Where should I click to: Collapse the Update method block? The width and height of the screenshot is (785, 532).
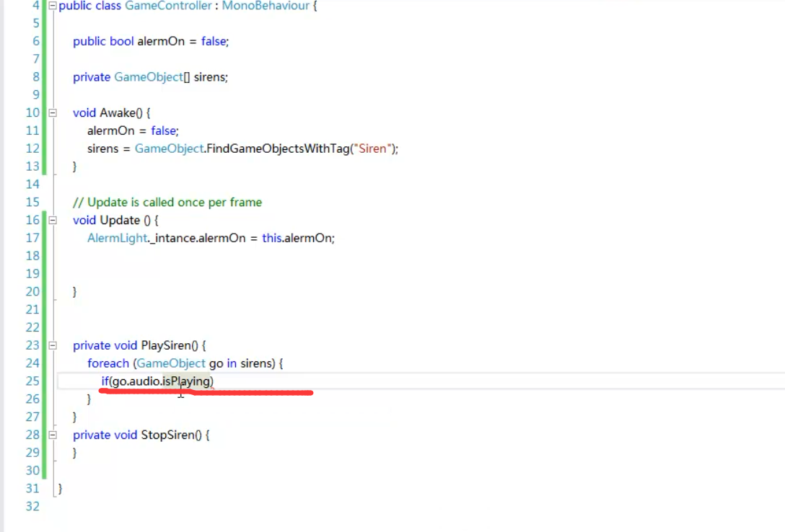(53, 221)
